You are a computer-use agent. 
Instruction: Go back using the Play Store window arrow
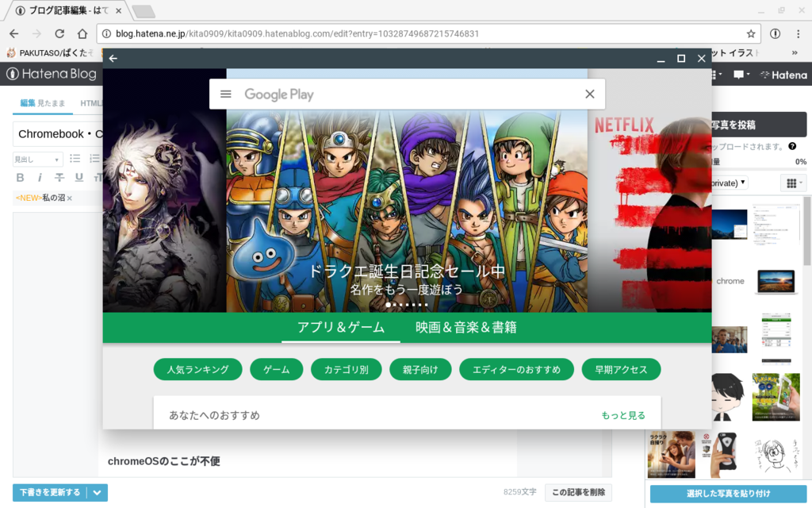pos(113,59)
